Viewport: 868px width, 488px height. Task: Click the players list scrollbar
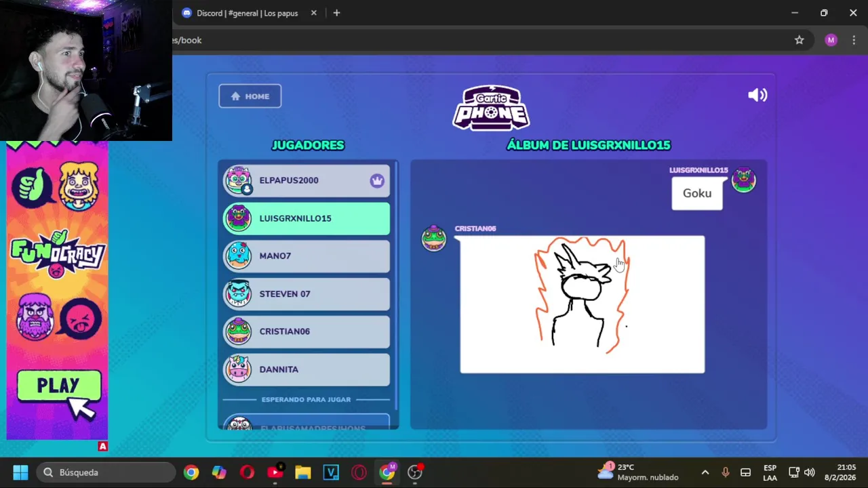point(395,285)
